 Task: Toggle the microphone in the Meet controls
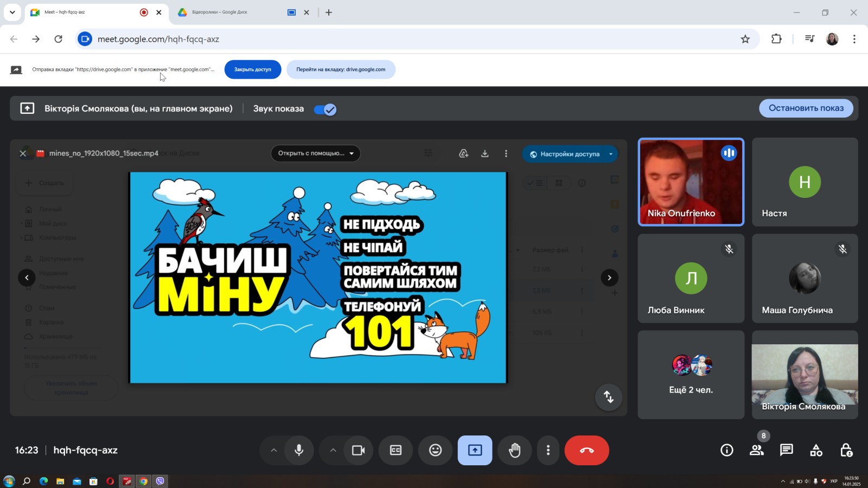[299, 450]
